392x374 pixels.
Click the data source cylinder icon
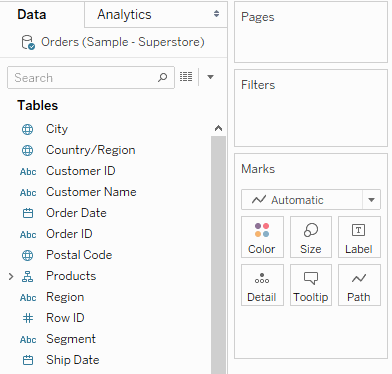click(x=28, y=43)
